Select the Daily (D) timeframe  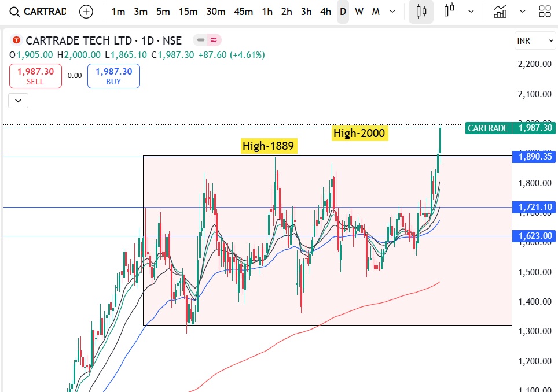pos(343,11)
